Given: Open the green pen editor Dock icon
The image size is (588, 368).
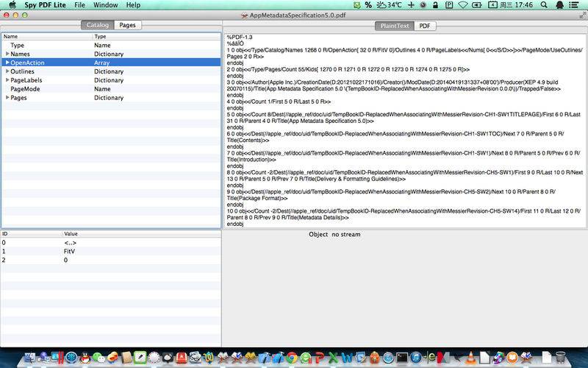Looking at the screenshot, I should [x=140, y=358].
